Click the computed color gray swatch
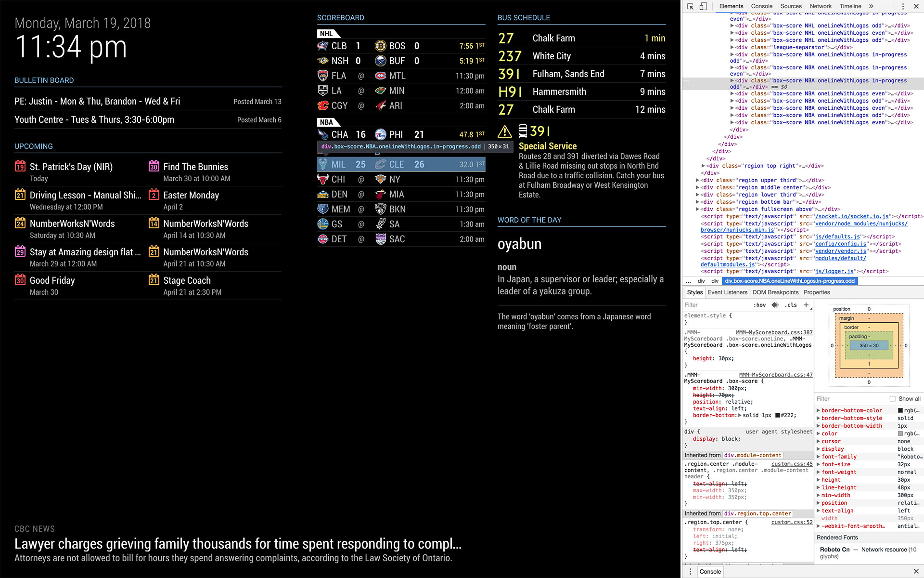Screen dimensions: 924x578 (900, 433)
